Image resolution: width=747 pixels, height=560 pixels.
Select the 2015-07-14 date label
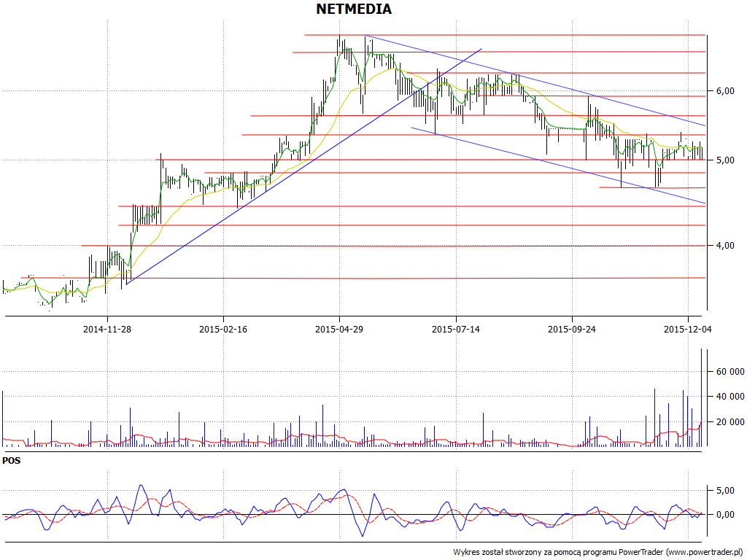click(455, 329)
